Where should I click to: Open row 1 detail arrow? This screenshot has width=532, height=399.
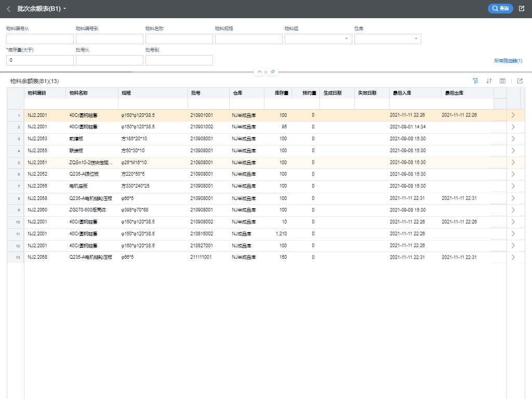point(513,115)
